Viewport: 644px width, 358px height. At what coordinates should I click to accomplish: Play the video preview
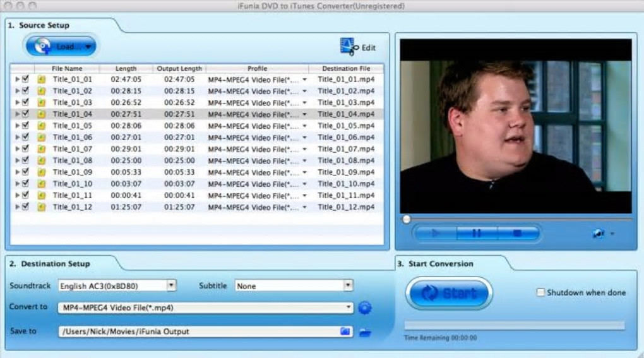click(435, 233)
